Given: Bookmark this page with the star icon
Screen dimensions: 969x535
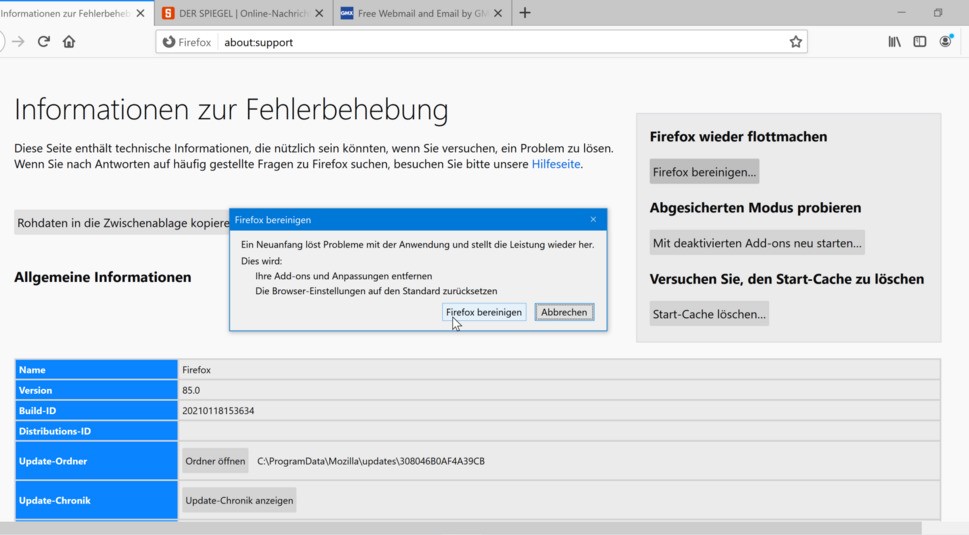Looking at the screenshot, I should coord(795,42).
